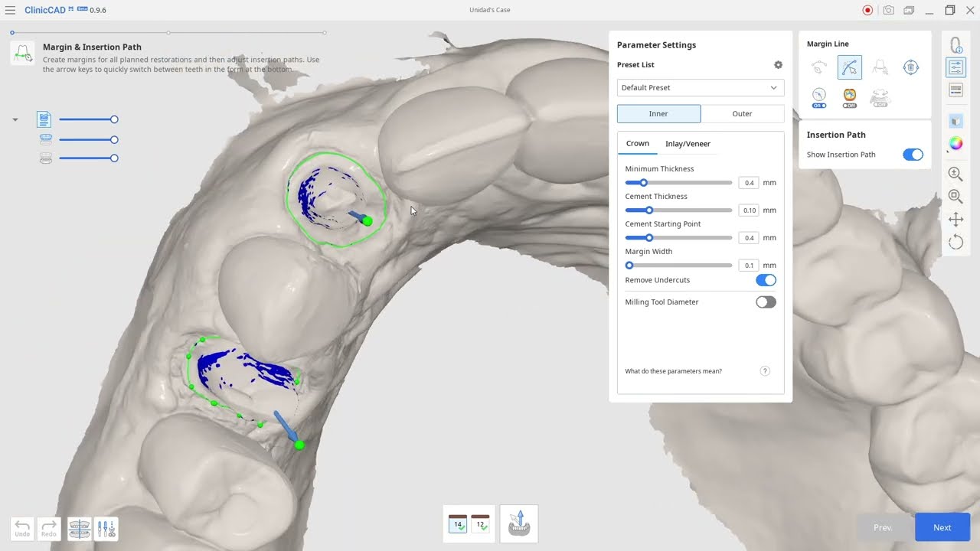Start screen recording with red record icon
This screenshot has height=551, width=980.
coord(867,10)
